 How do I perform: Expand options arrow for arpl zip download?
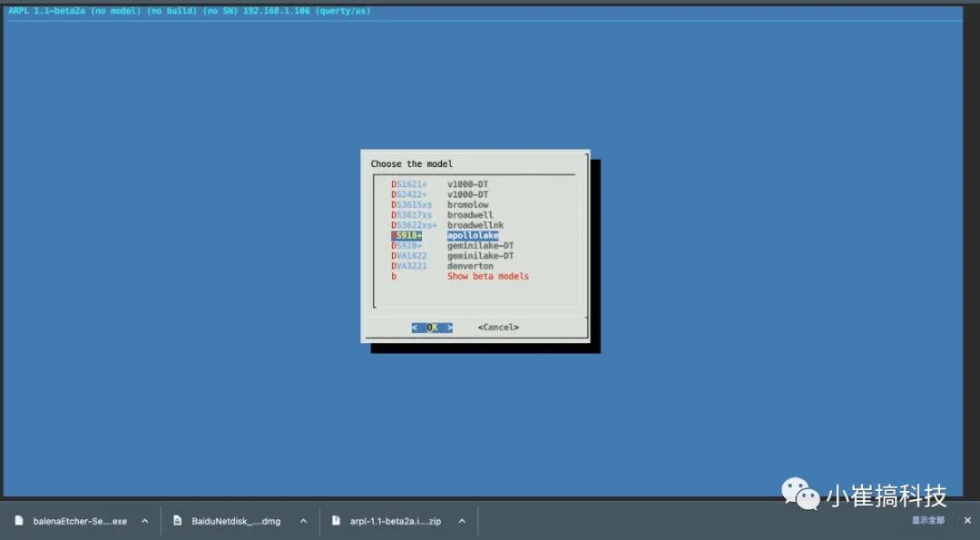[x=462, y=521]
